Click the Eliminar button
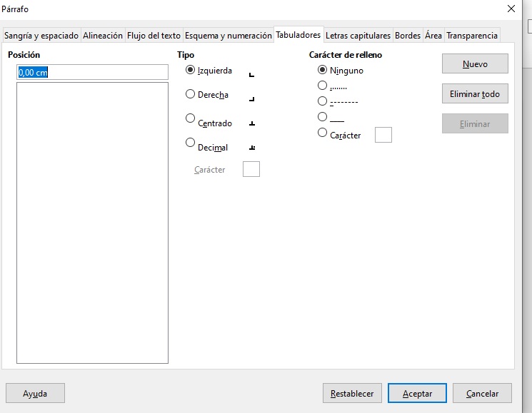Viewport: 532px width, 413px height. point(475,123)
